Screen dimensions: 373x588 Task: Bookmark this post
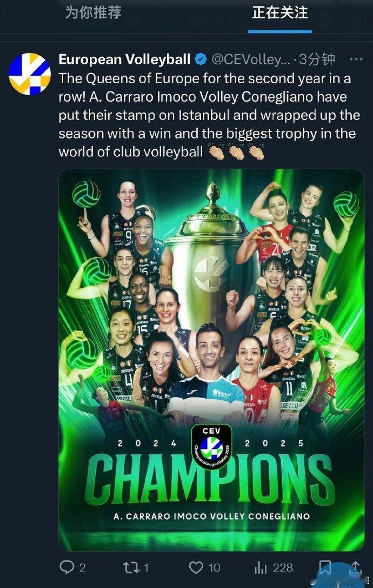pyautogui.click(x=325, y=567)
